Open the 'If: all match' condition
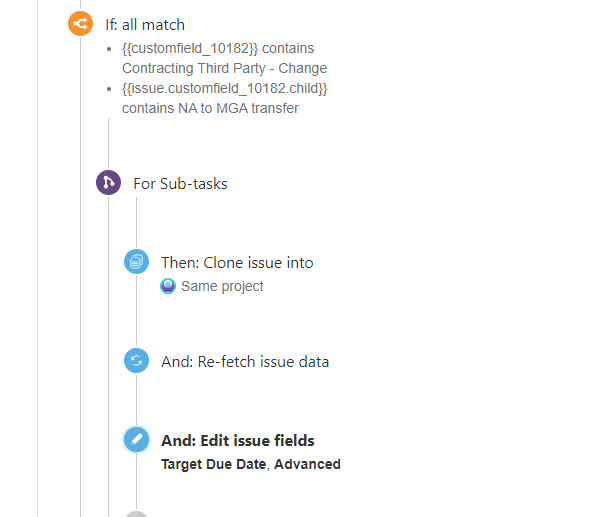607x517 pixels. tap(145, 25)
